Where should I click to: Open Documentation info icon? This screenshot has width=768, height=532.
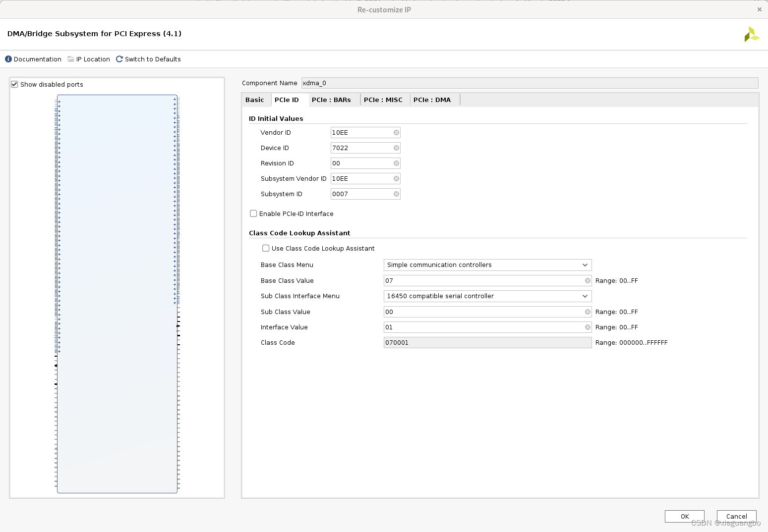(8, 59)
